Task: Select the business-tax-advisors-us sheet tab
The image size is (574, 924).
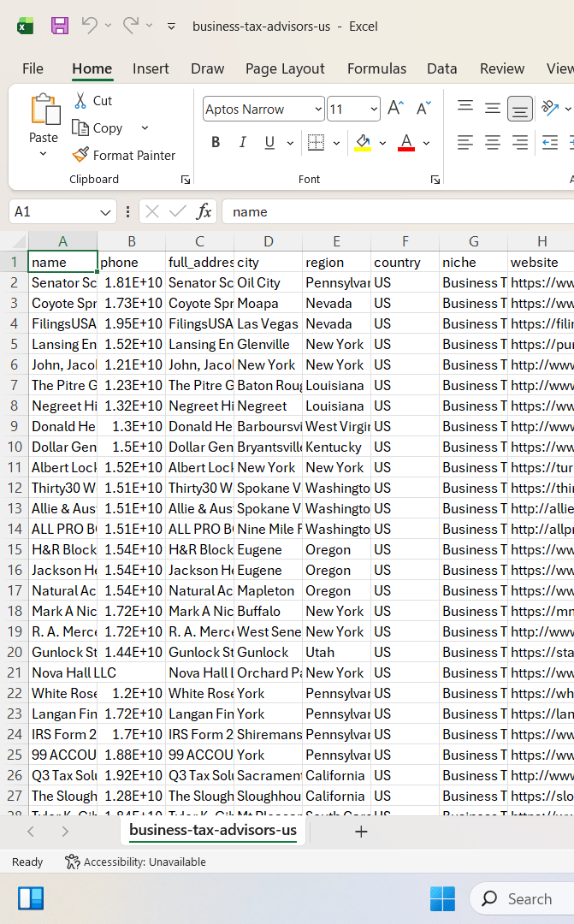Action: pos(213,830)
